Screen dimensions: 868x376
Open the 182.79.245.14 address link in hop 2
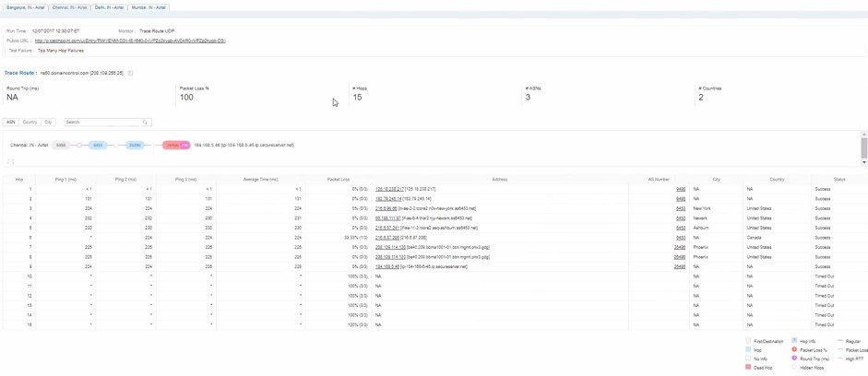click(x=388, y=198)
